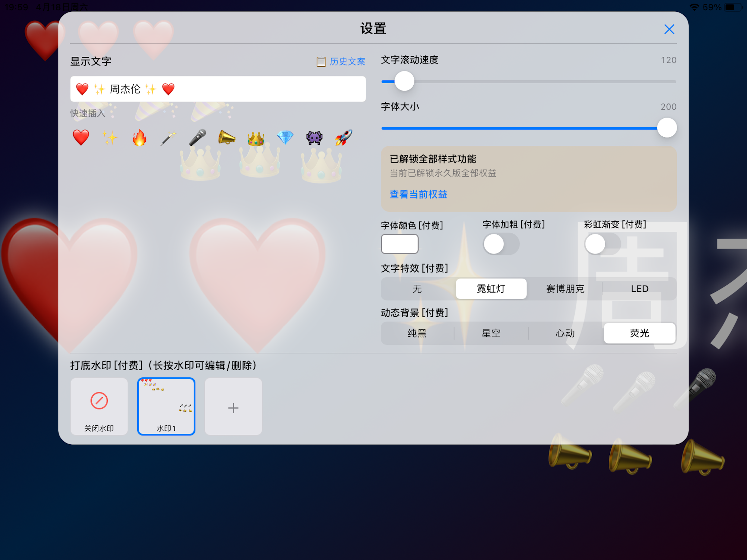Select 纯黑 background
Viewport: 747px width, 560px height.
coord(417,333)
